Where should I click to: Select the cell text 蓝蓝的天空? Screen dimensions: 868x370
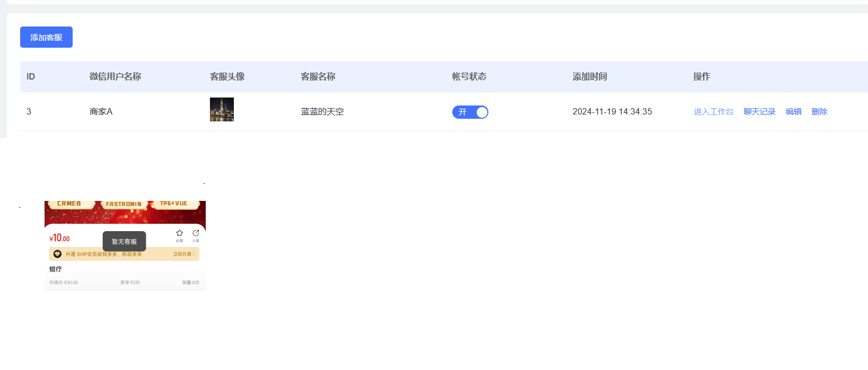[x=322, y=112]
